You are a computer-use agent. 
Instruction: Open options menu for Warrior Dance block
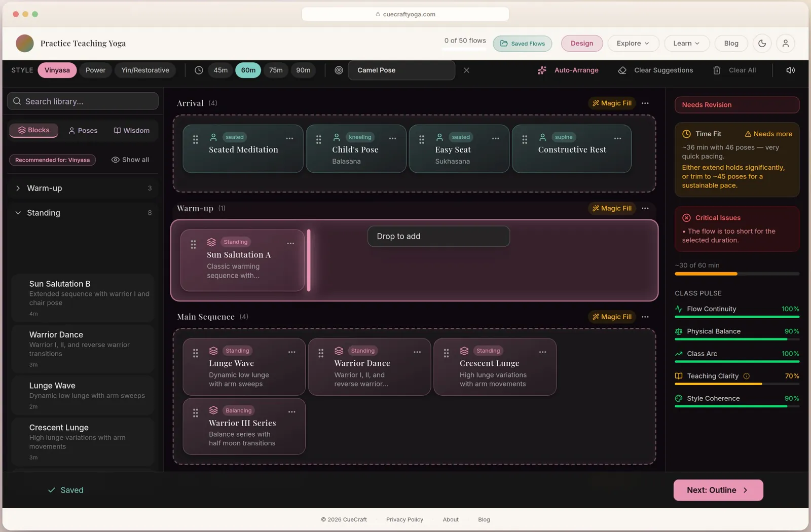point(417,352)
